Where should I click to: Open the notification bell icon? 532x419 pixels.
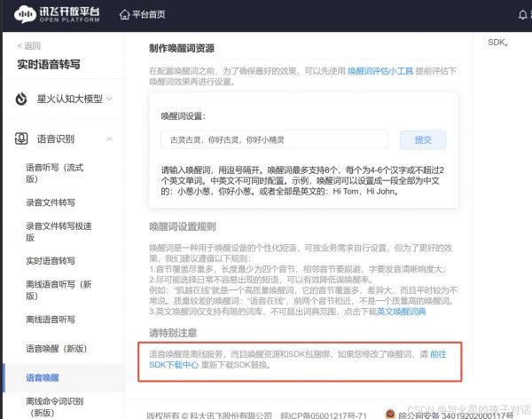(523, 14)
